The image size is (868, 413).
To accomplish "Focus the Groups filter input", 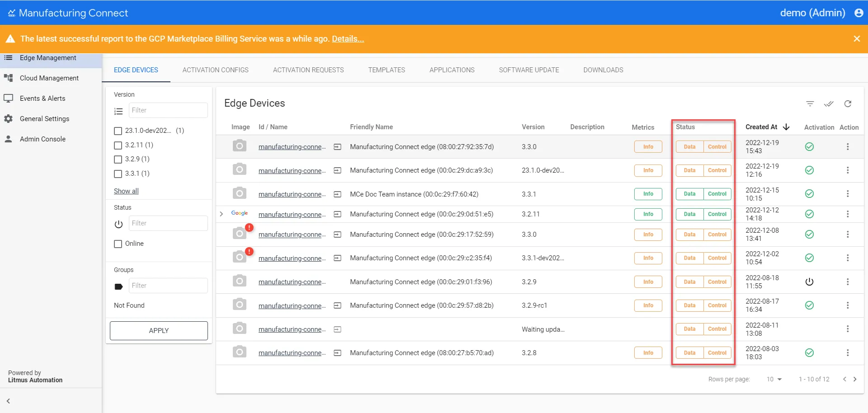I will coord(168,286).
